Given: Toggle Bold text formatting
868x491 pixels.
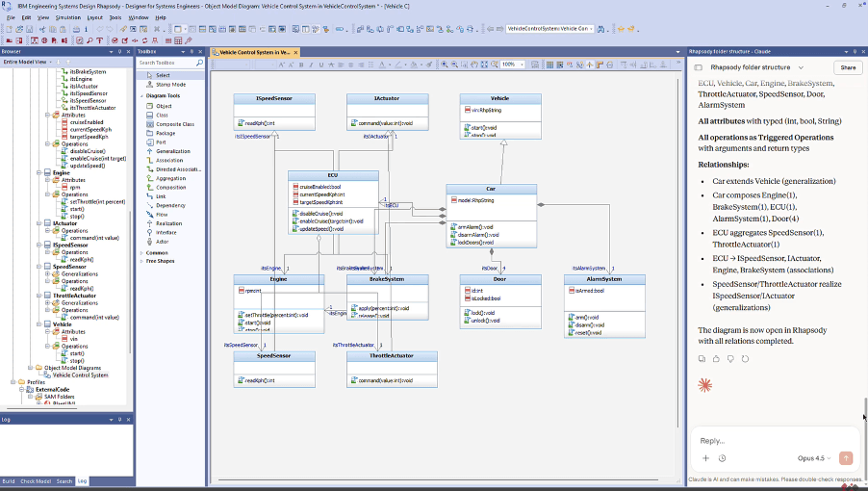Looking at the screenshot, I should tap(301, 65).
